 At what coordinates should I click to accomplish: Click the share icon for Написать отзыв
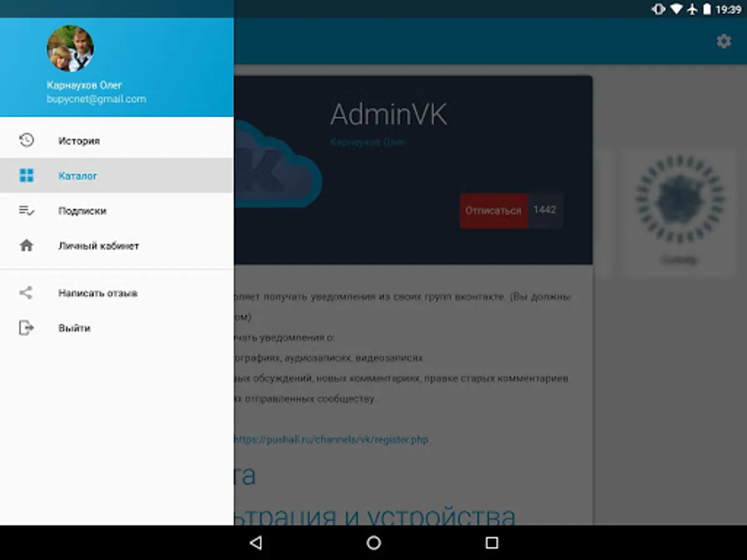[26, 292]
